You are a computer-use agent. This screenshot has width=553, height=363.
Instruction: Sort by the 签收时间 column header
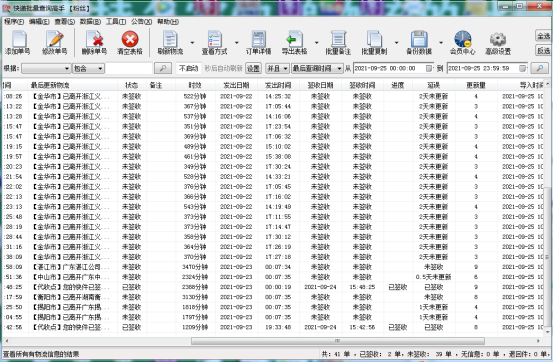362,85
